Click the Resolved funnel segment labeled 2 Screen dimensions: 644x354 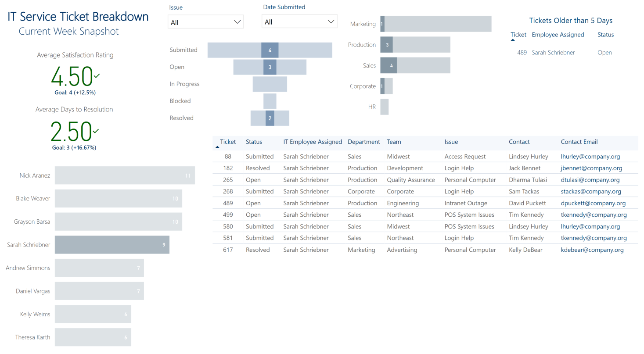[x=270, y=118]
